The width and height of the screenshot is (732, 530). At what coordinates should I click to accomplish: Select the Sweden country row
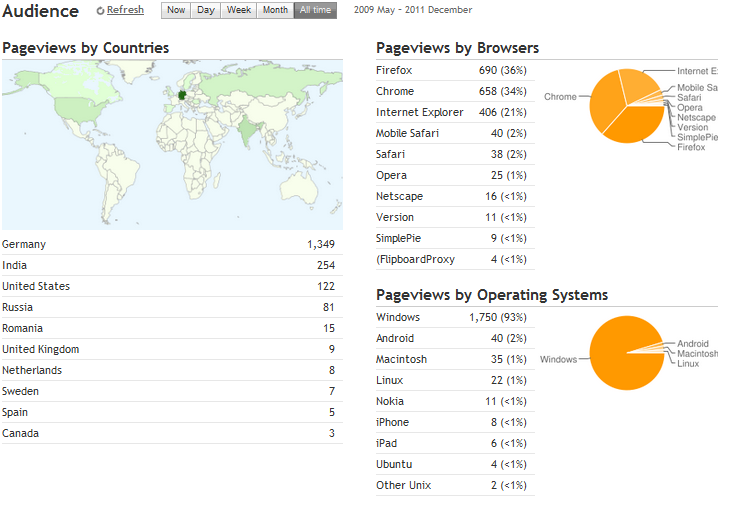click(172, 391)
